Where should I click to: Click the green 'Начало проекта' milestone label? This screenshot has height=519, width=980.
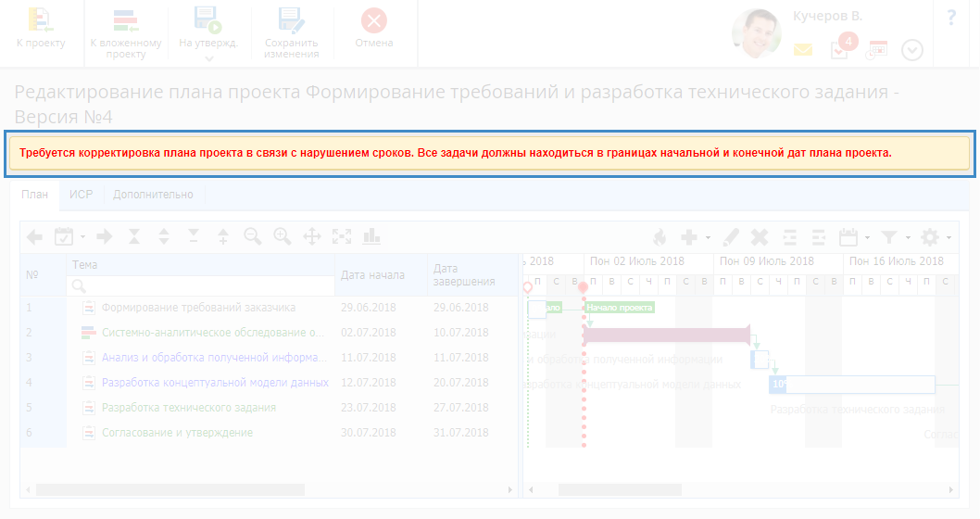(x=620, y=307)
